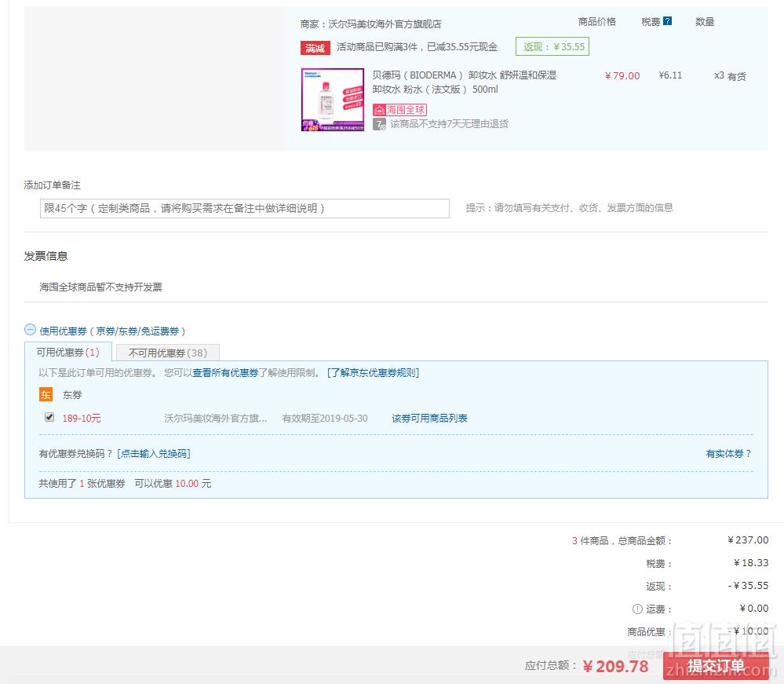The width and height of the screenshot is (784, 684).
Task: Click the total goods amount ¥237.00
Action: tap(748, 540)
